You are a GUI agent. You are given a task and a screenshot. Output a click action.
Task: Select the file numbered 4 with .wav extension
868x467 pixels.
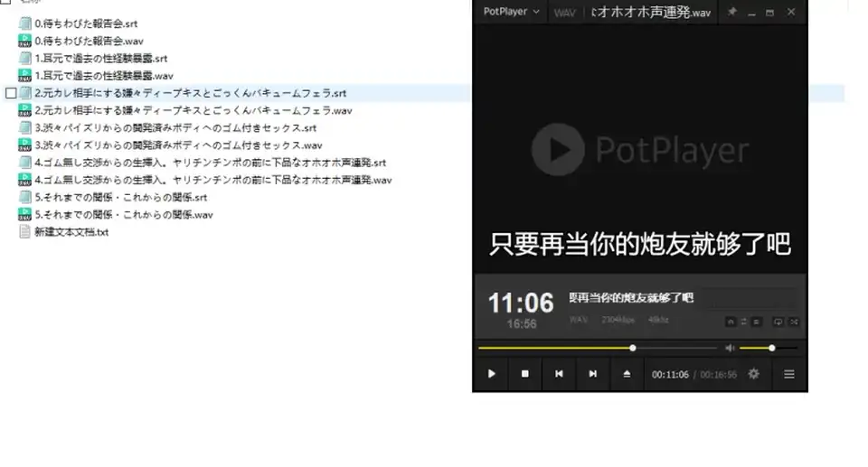(213, 180)
